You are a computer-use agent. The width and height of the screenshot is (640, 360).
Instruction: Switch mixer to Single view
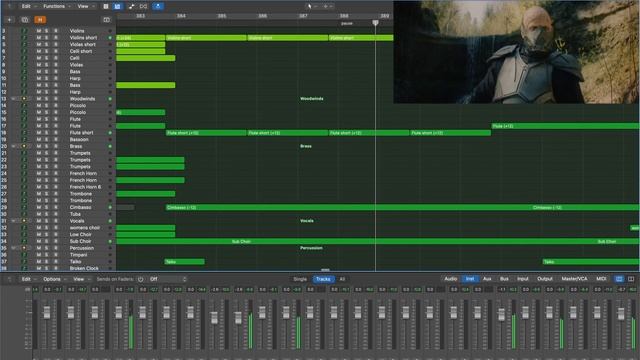point(300,279)
